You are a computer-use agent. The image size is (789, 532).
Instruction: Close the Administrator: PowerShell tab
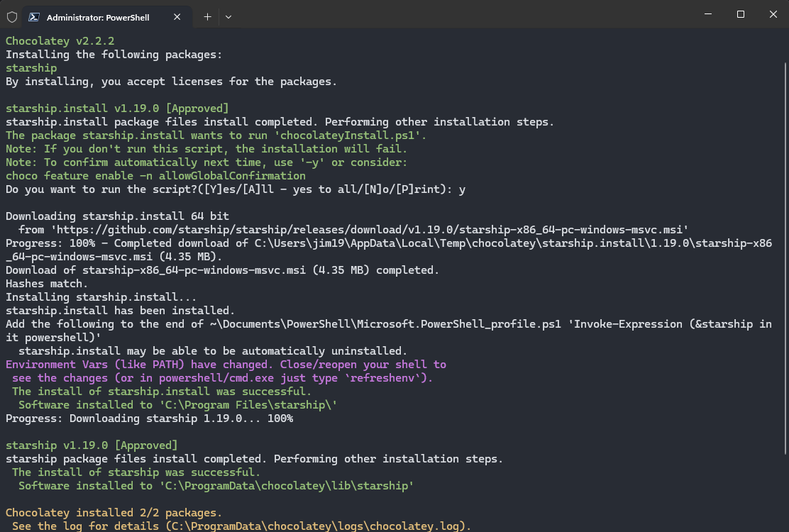[177, 17]
